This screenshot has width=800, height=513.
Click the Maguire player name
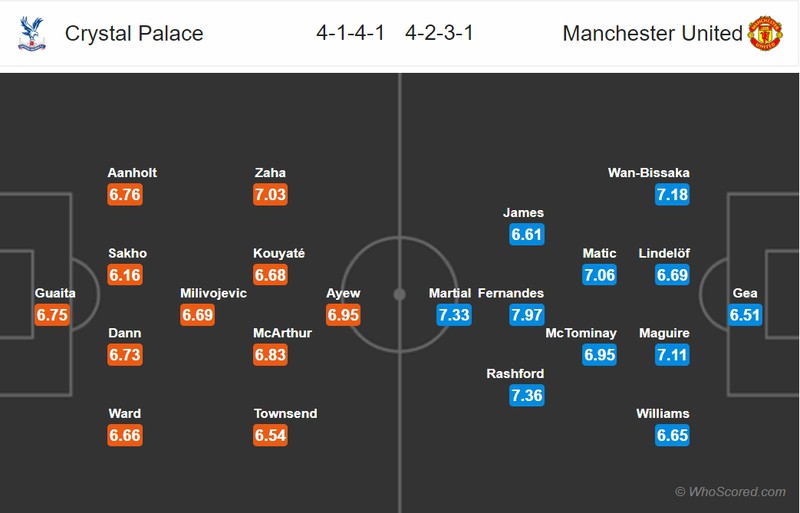click(x=664, y=333)
